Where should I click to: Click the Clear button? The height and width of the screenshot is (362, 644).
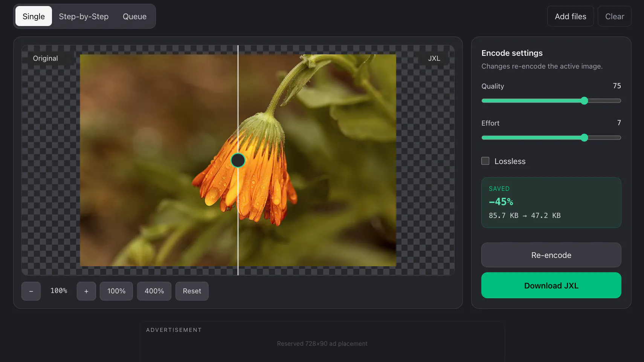click(614, 16)
